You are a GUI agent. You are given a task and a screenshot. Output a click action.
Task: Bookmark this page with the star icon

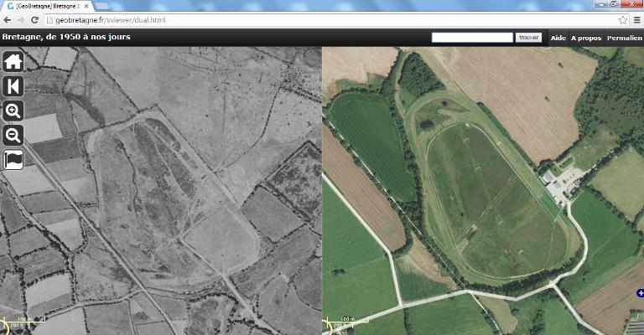click(623, 19)
